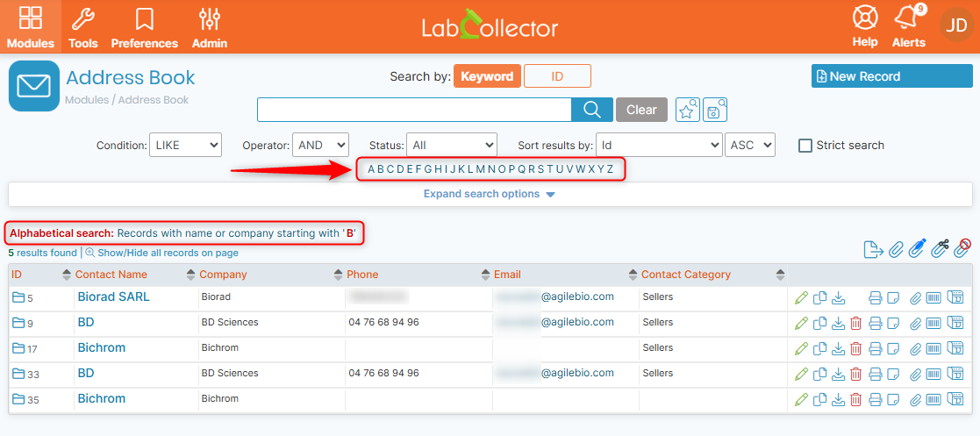Sort table by ID column arrows
Viewport: 980px width, 436px height.
pyautogui.click(x=67, y=275)
